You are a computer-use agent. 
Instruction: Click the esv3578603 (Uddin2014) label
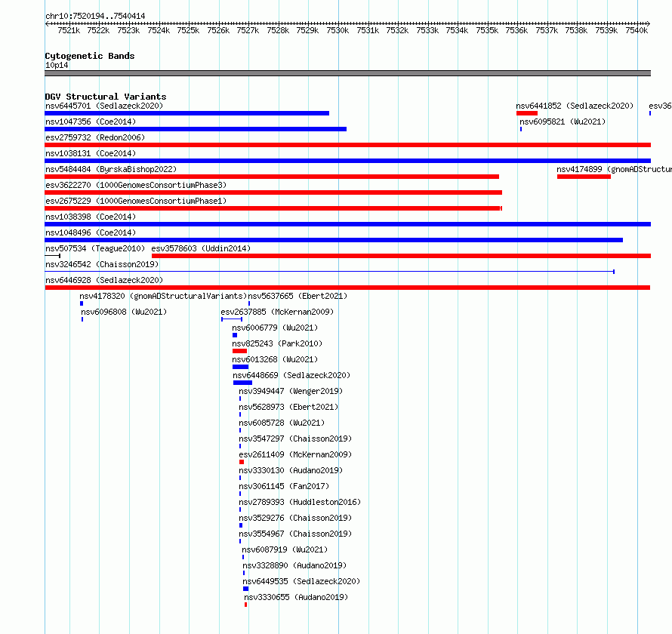click(201, 248)
